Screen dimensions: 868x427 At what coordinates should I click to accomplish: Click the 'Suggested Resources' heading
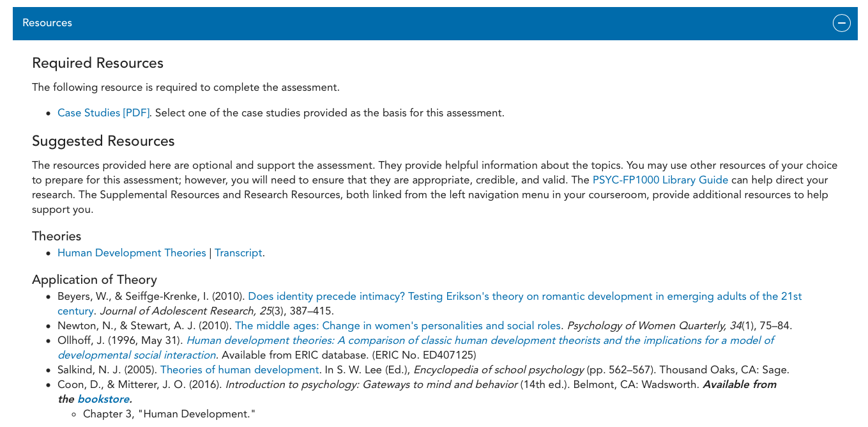coord(103,141)
